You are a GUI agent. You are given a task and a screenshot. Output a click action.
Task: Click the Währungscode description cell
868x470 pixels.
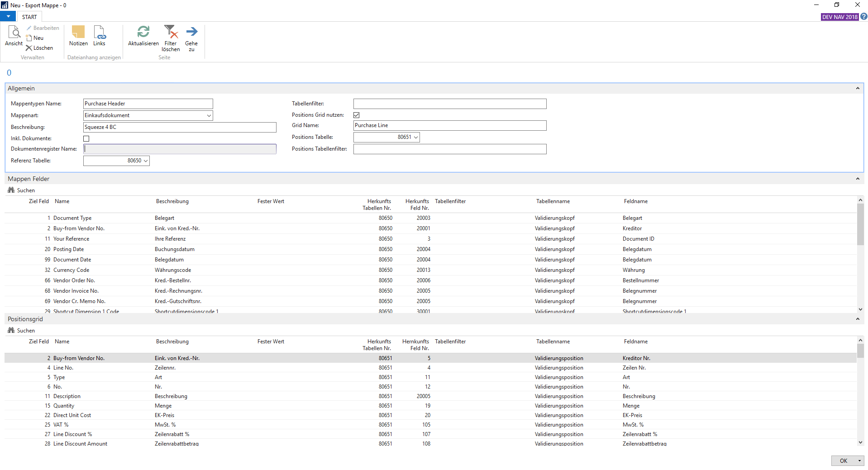click(x=173, y=270)
